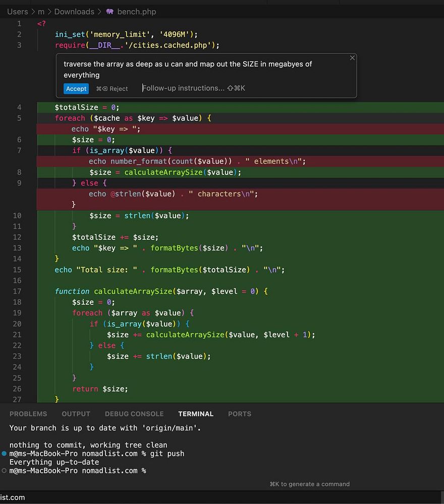The image size is (444, 504).
Task: Click line number 17 in the gutter
Action: coord(17,291)
